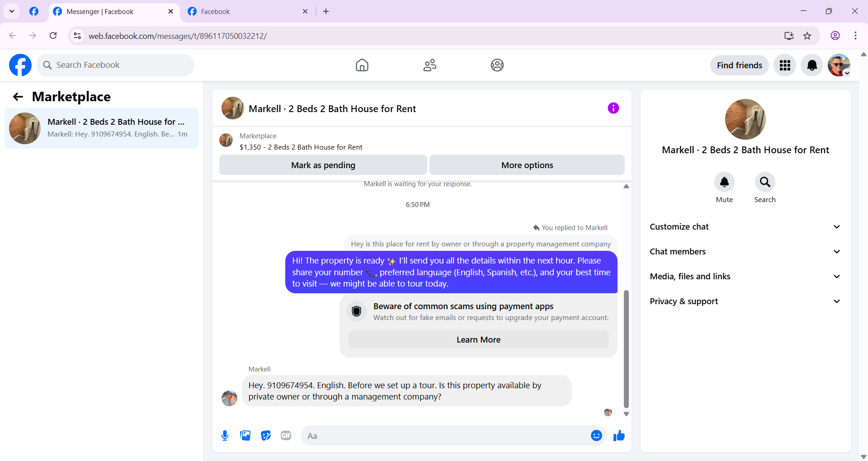Expand Privacy & support section

(745, 301)
